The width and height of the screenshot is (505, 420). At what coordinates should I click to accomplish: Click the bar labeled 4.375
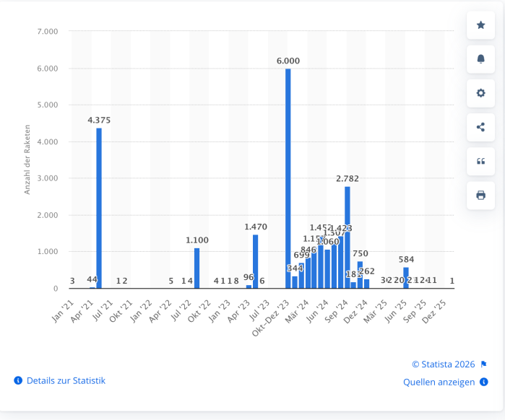pos(99,209)
